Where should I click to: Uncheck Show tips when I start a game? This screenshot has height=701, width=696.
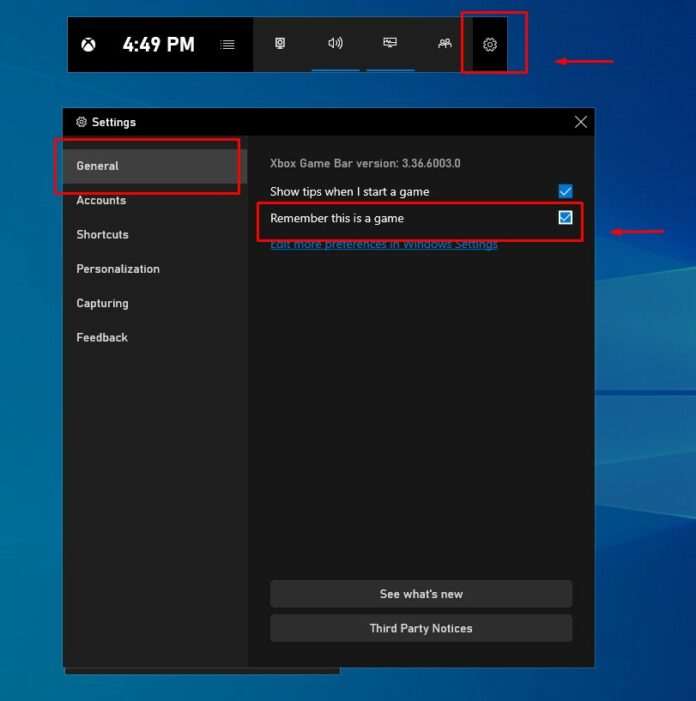tap(565, 191)
